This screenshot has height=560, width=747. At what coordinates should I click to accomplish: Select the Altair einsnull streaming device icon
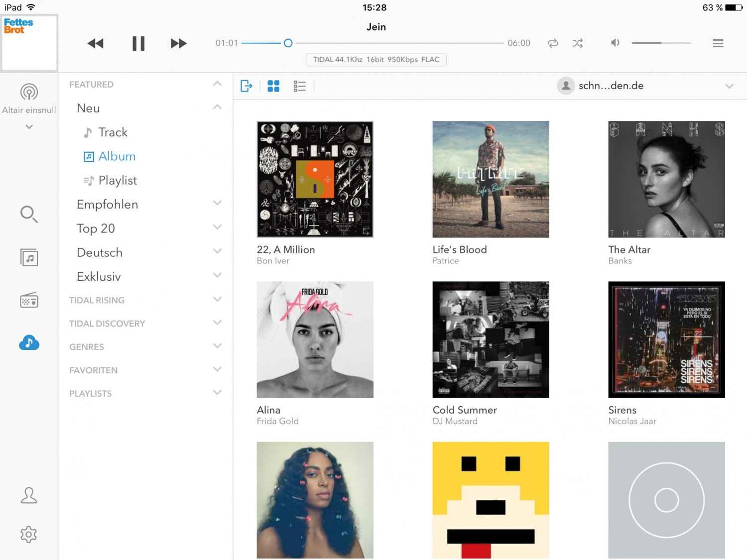click(x=29, y=92)
